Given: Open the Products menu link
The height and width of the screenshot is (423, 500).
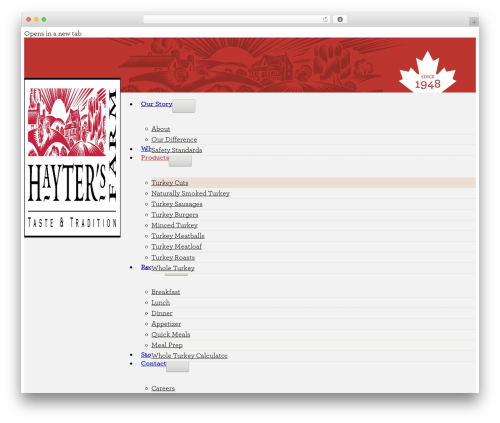Looking at the screenshot, I should [155, 157].
